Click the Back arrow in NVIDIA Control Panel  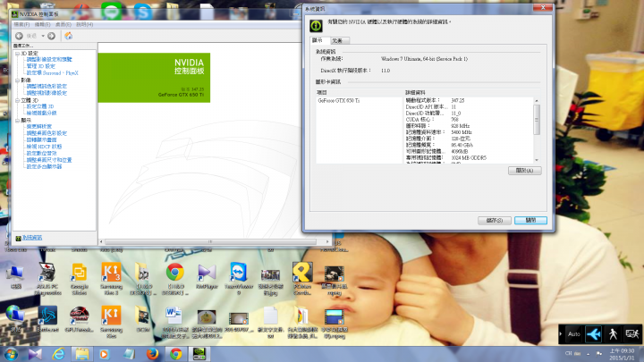(x=19, y=36)
